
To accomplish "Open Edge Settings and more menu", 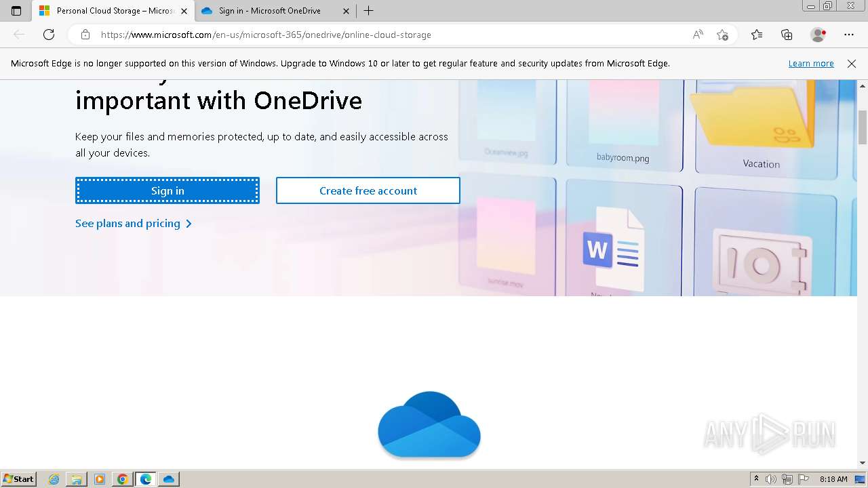I will tap(849, 35).
